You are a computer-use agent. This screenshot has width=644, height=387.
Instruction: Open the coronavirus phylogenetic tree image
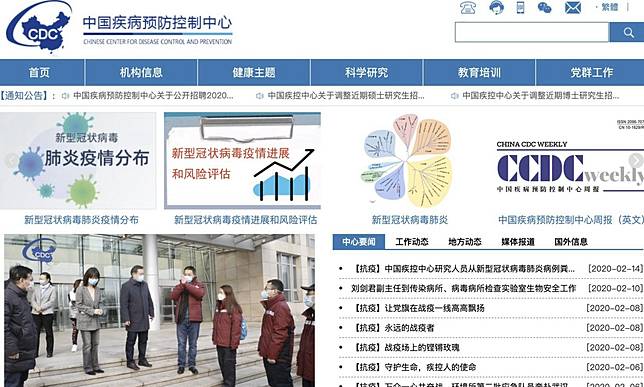click(x=409, y=161)
